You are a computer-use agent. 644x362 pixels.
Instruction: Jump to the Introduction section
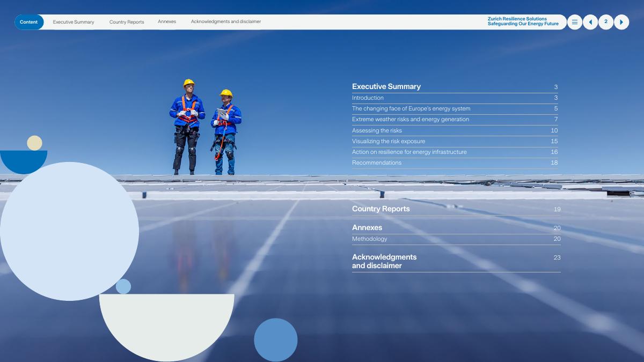point(368,98)
